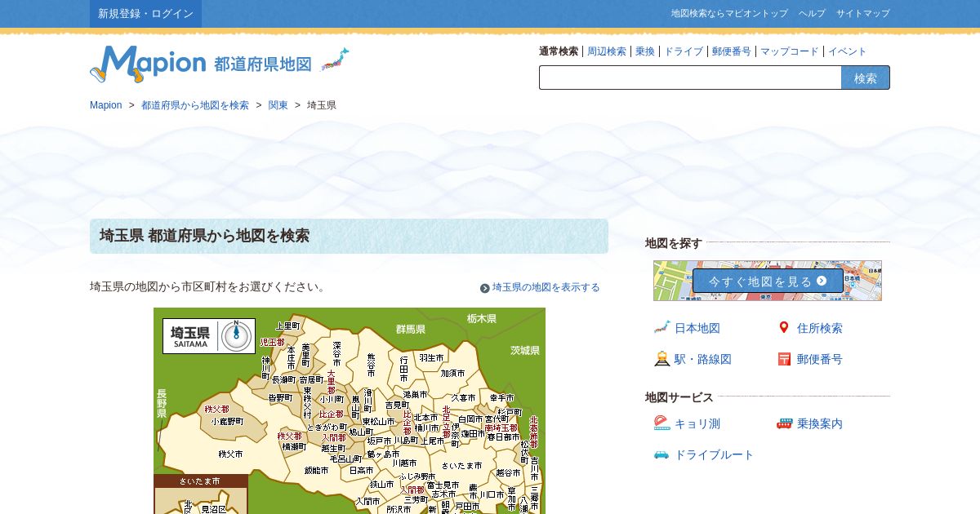Select 狭山市 on the map
980x514 pixels.
[x=381, y=484]
